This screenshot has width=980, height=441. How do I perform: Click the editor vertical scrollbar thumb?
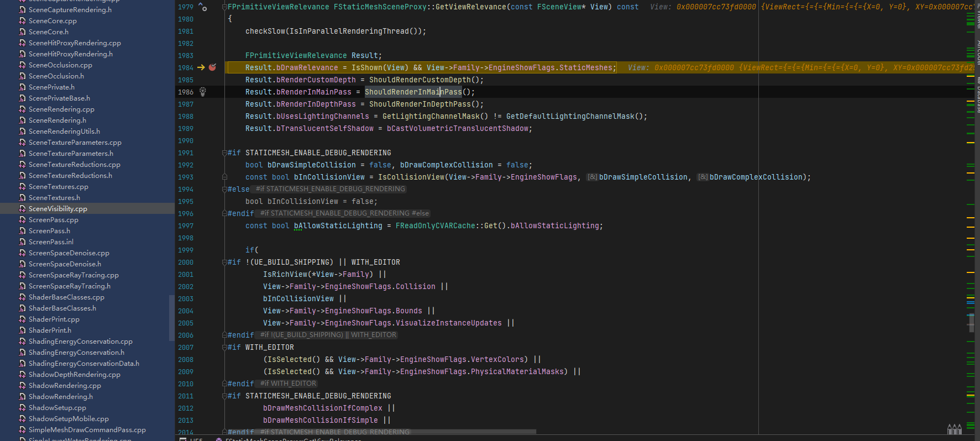pyautogui.click(x=971, y=322)
